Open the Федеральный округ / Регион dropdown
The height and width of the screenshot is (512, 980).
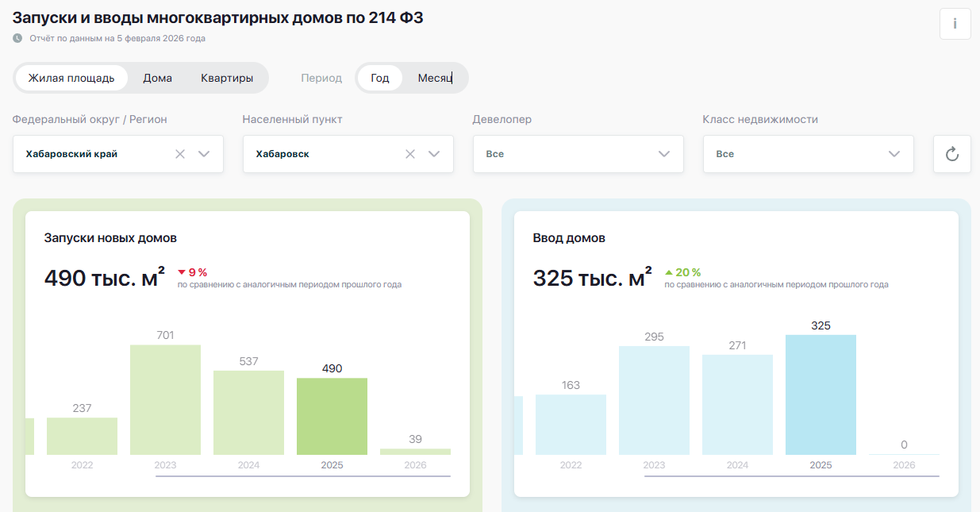[x=203, y=153]
